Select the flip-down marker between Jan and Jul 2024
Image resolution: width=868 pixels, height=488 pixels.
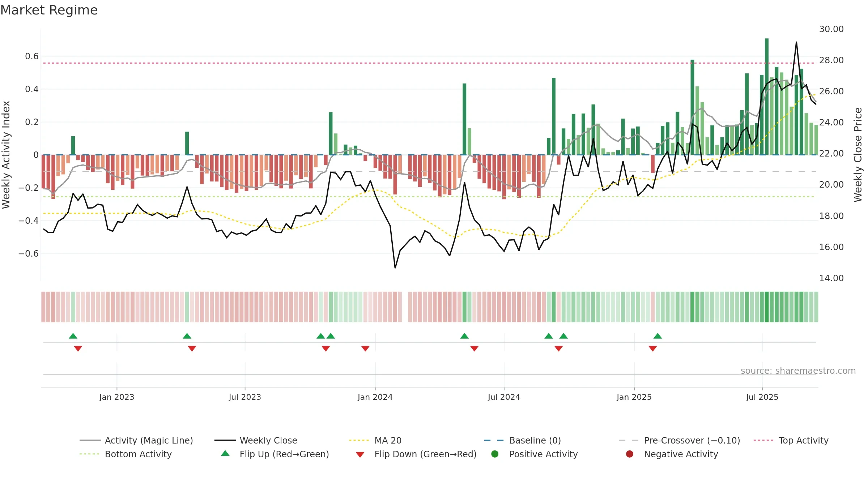pyautogui.click(x=475, y=348)
